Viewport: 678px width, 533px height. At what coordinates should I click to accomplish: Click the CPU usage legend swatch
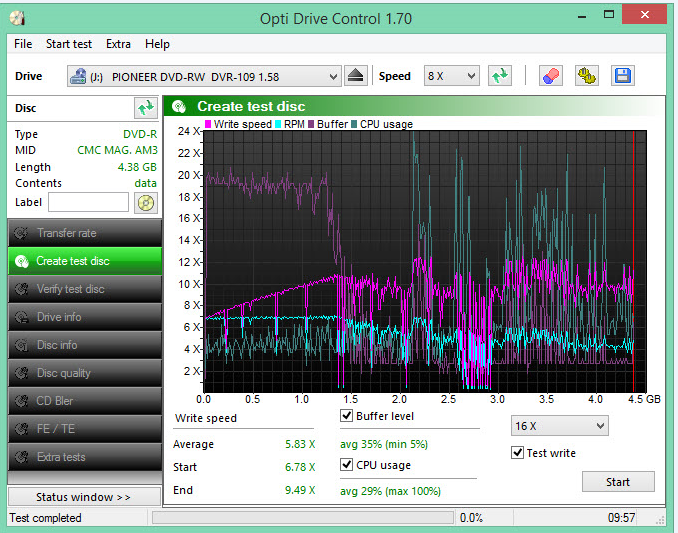pos(354,124)
